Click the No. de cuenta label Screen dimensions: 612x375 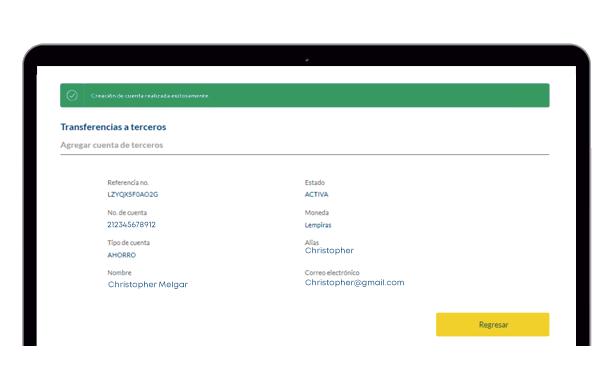pos(127,212)
